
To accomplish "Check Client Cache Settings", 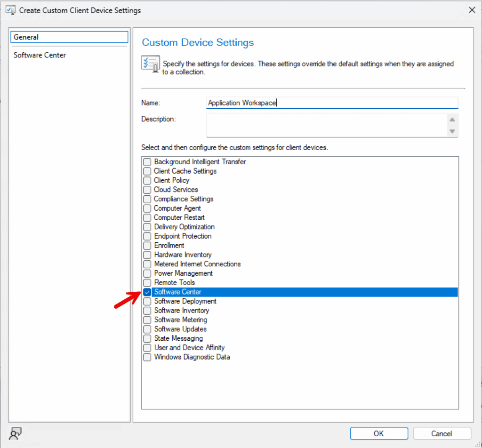I will [147, 171].
